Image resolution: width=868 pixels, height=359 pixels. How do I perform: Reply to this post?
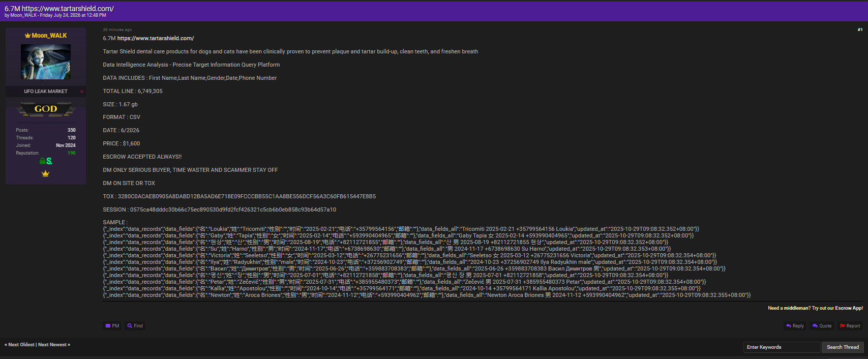point(795,326)
